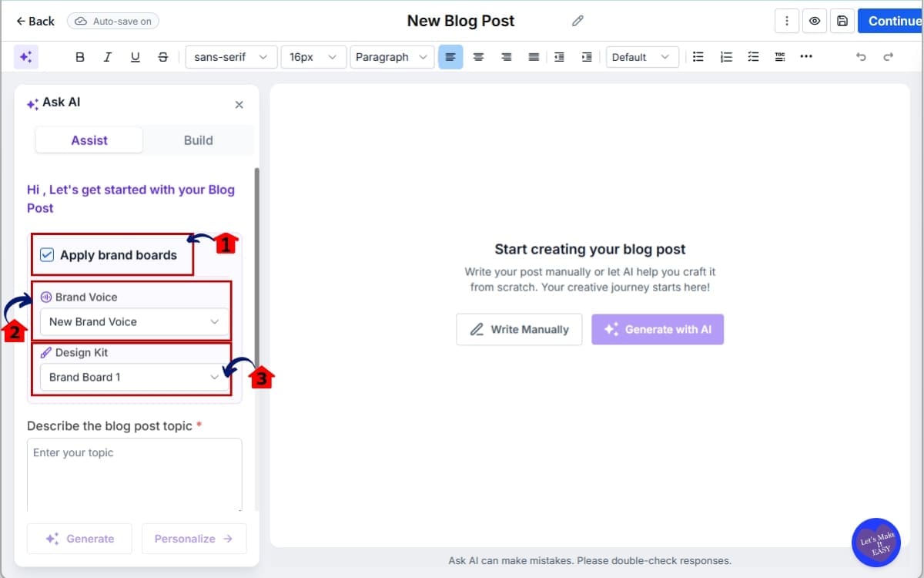This screenshot has width=924, height=578.
Task: Insert a numbered list
Action: (726, 57)
